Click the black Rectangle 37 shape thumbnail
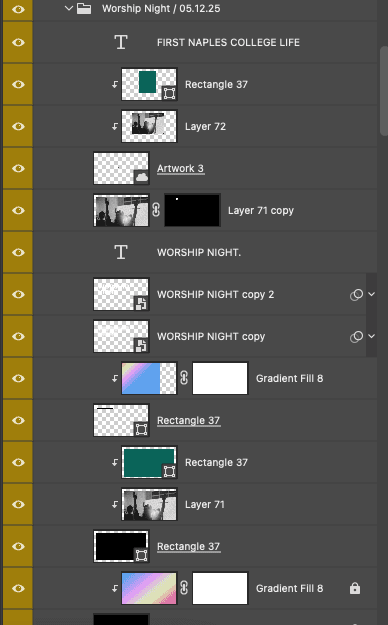The width and height of the screenshot is (388, 625). pos(121,546)
